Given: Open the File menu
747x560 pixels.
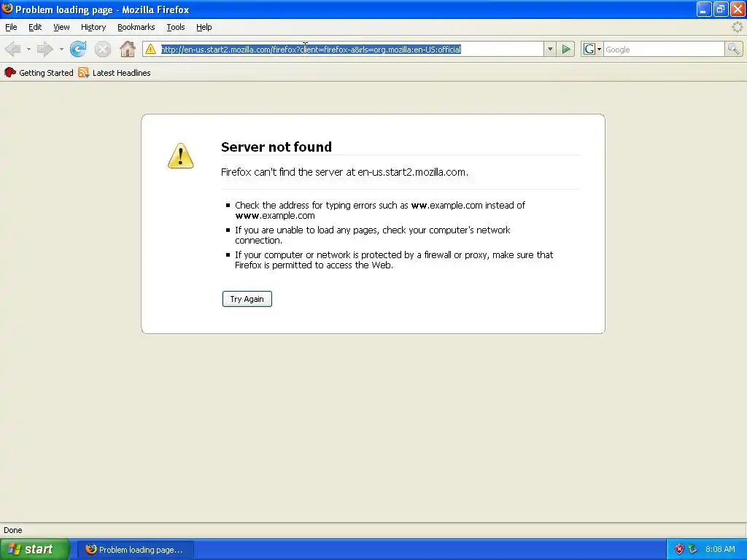Looking at the screenshot, I should (x=11, y=27).
